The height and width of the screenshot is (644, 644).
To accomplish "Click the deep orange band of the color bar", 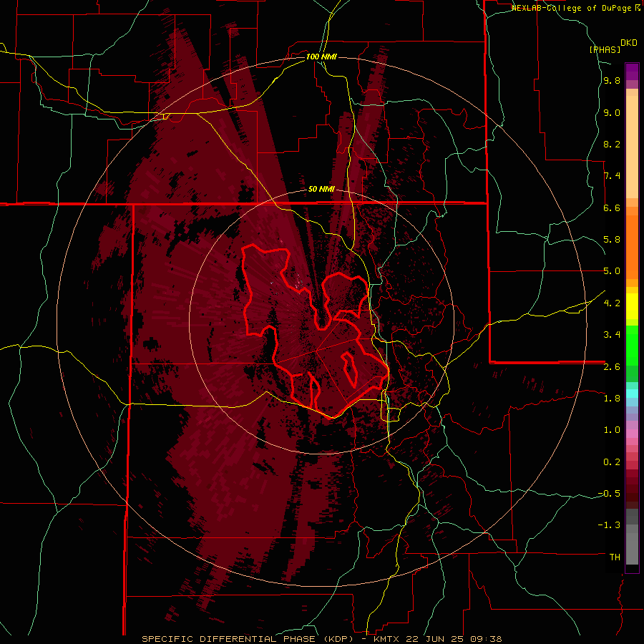I will 632,247.
